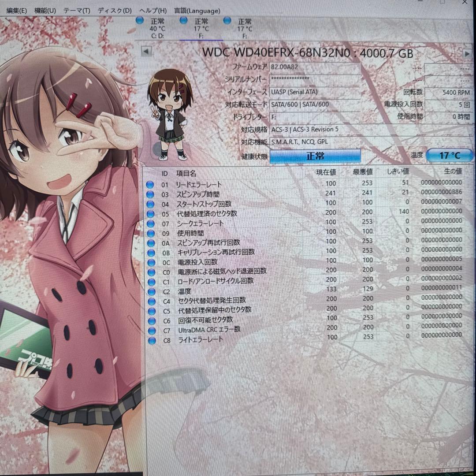This screenshot has height=476, width=476.
Task: Click the 健康状態 正常 button
Action: (314, 155)
